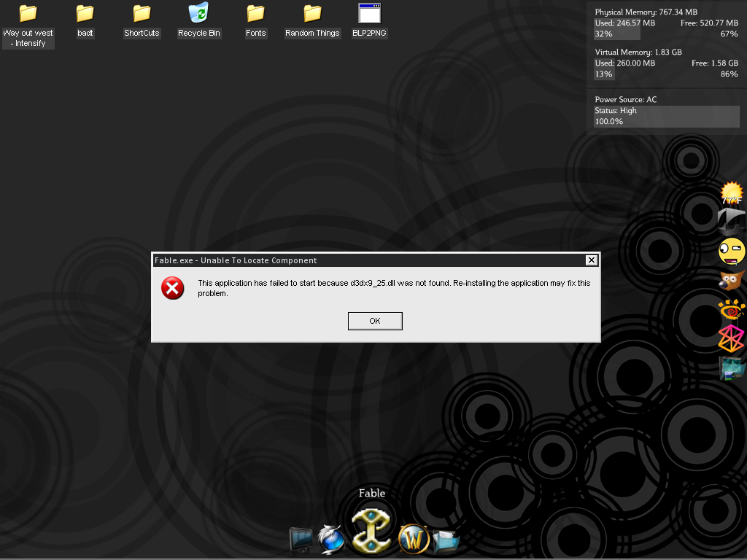Click the Physical Memory usage bar
747x560 pixels.
616,28
